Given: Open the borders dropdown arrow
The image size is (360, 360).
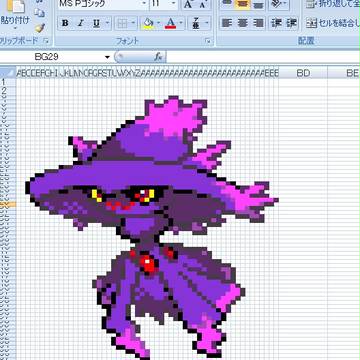Looking at the screenshot, I should 133,23.
